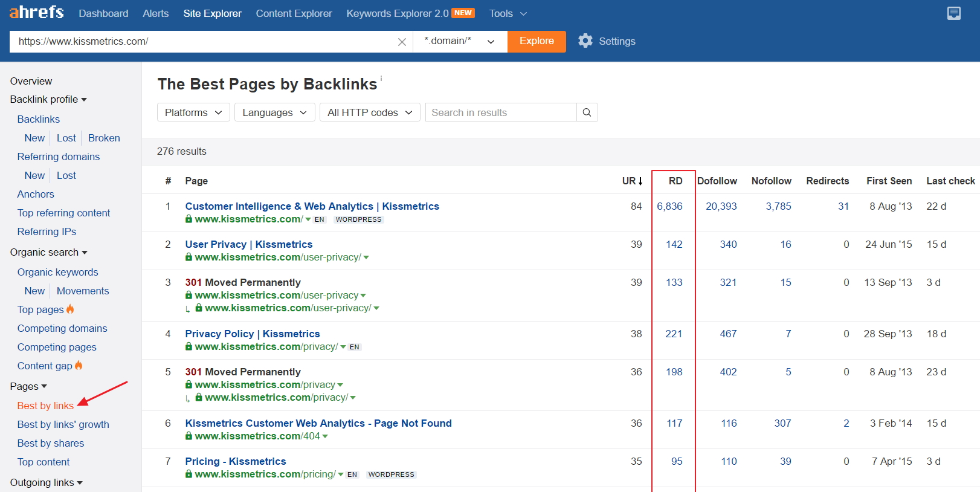Click the search magnifier button in results
The image size is (980, 492).
click(587, 112)
